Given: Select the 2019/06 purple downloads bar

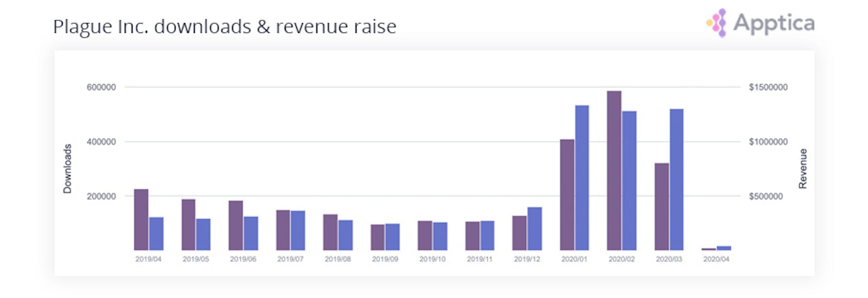Looking at the screenshot, I should click(236, 225).
